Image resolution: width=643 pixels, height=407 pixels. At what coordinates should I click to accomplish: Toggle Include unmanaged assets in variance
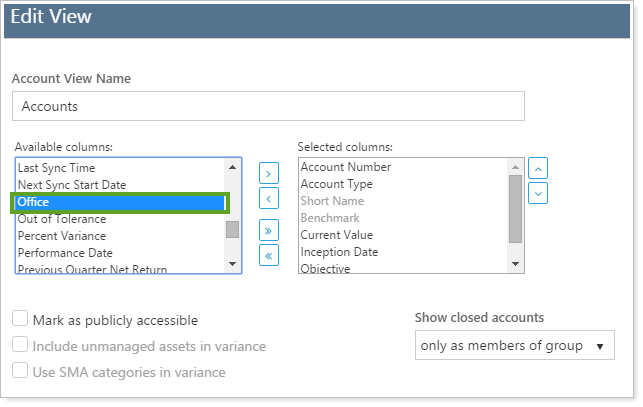[20, 346]
